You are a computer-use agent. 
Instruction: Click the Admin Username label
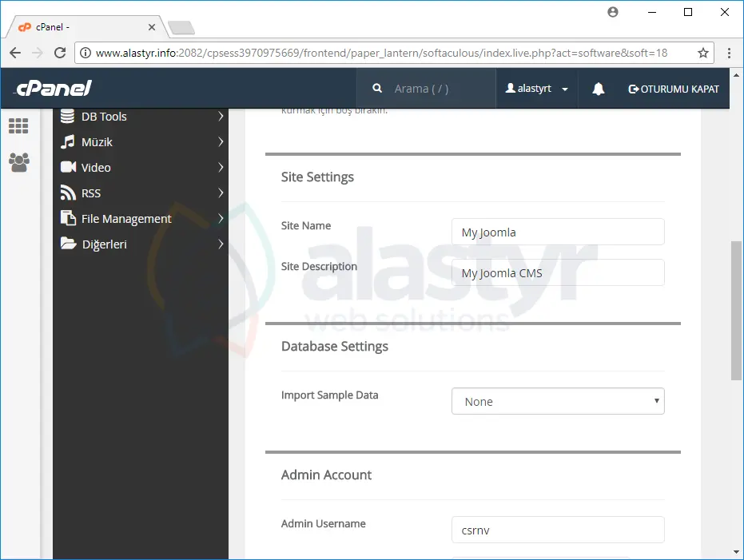pos(323,523)
